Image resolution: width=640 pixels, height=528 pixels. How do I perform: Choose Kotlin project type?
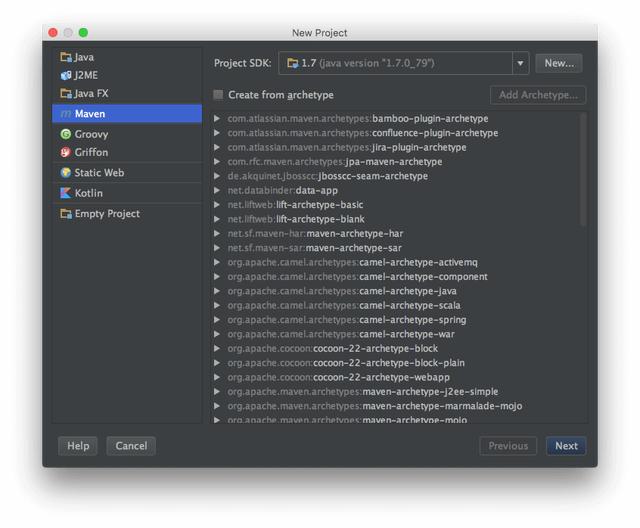(x=127, y=193)
